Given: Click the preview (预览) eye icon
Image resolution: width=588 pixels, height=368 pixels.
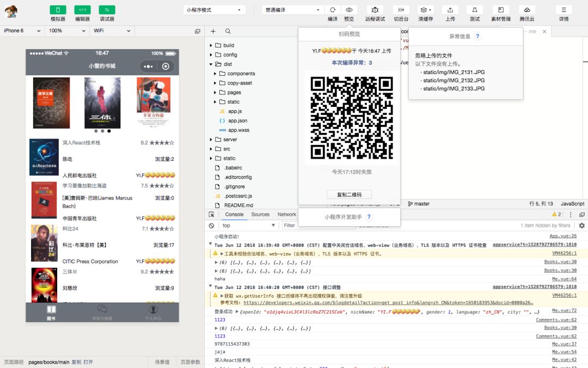Looking at the screenshot, I should pyautogui.click(x=349, y=10).
